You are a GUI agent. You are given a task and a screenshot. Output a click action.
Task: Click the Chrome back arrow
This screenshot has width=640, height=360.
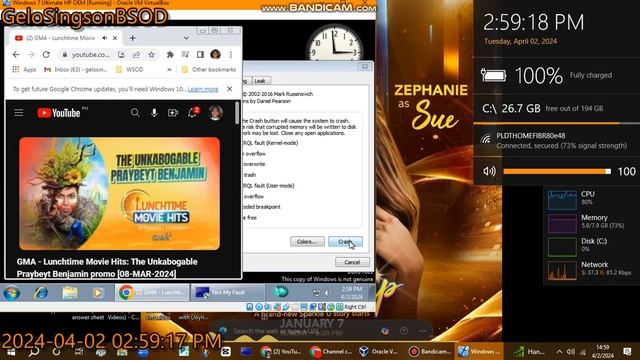pyautogui.click(x=16, y=54)
